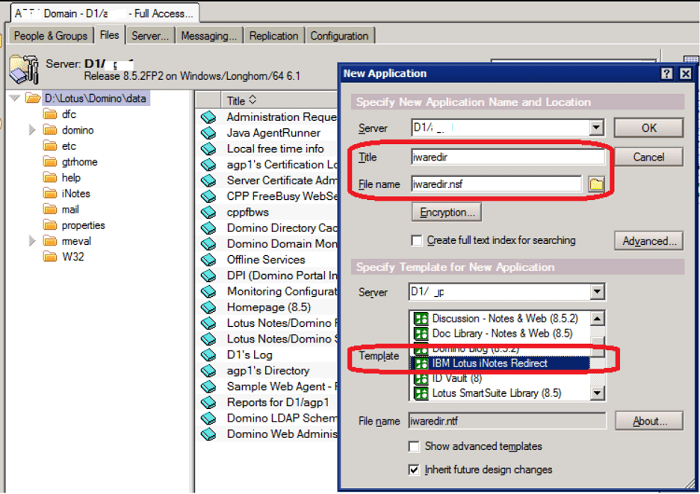Screen dimensions: 700x494
Task: Click the gtrhome folder icon
Action: [50, 162]
